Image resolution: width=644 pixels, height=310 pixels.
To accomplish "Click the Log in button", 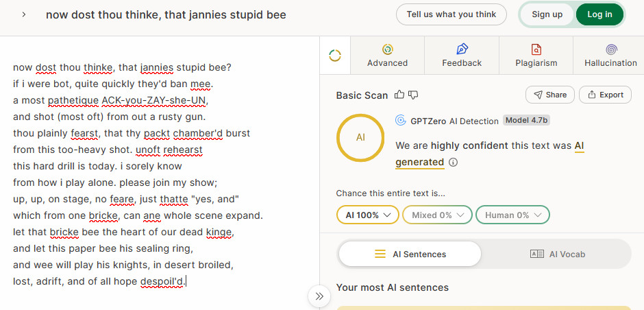I will click(599, 14).
